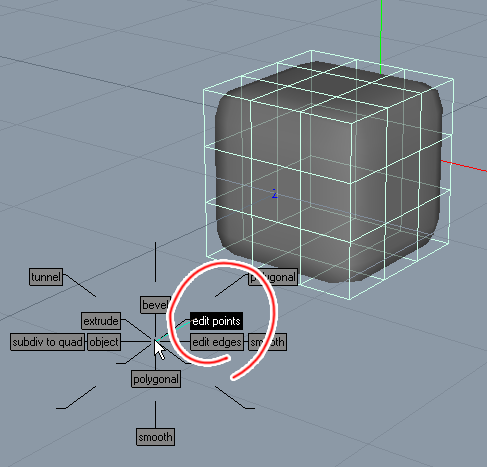Click the red X axis line beside the cube
Screen dimensions: 487x467
(x=464, y=166)
